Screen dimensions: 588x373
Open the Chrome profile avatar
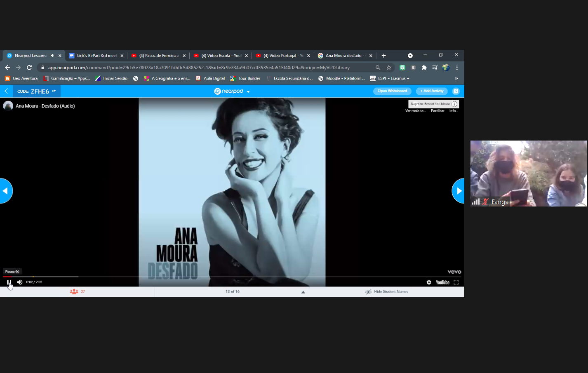[446, 68]
